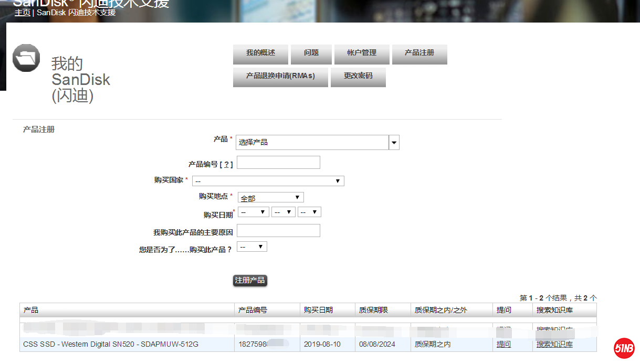The image size is (640, 364).
Task: Open 搜索知识库 link for SN520 row
Action: pos(554,345)
